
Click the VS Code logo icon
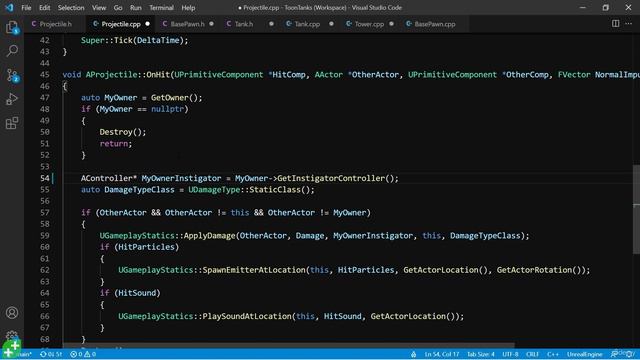coord(9,7)
